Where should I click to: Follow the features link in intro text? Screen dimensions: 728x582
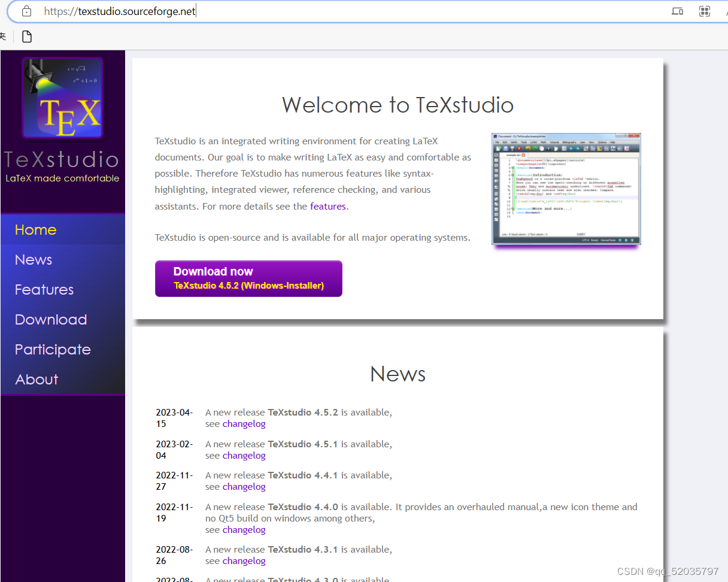[328, 206]
